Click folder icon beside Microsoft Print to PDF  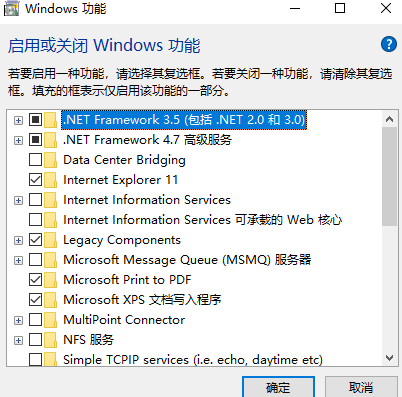pyautogui.click(x=50, y=280)
